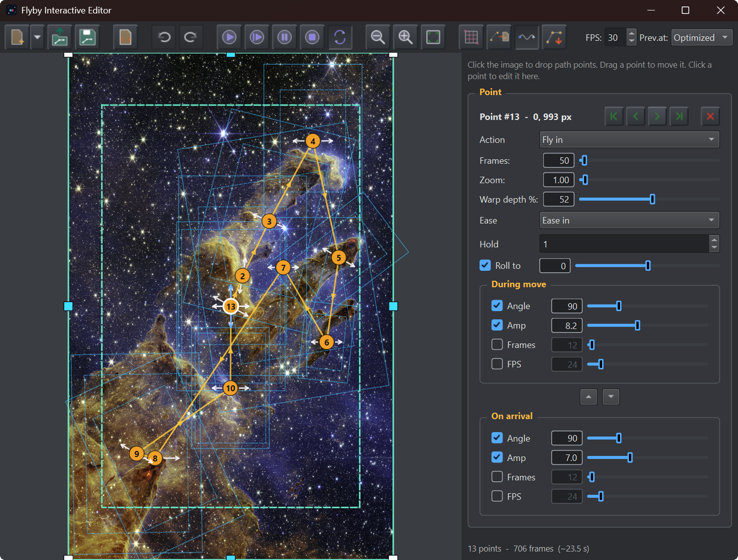This screenshot has height=560, width=738.
Task: Select path point 9 on the canvas
Action: tap(136, 453)
